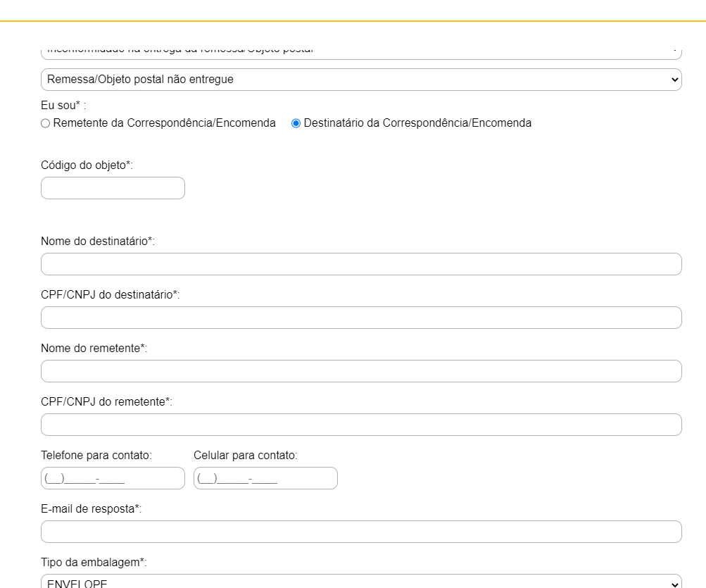The image size is (706, 588).
Task: Click the 'Celular para contato:' label
Action: [x=246, y=456]
